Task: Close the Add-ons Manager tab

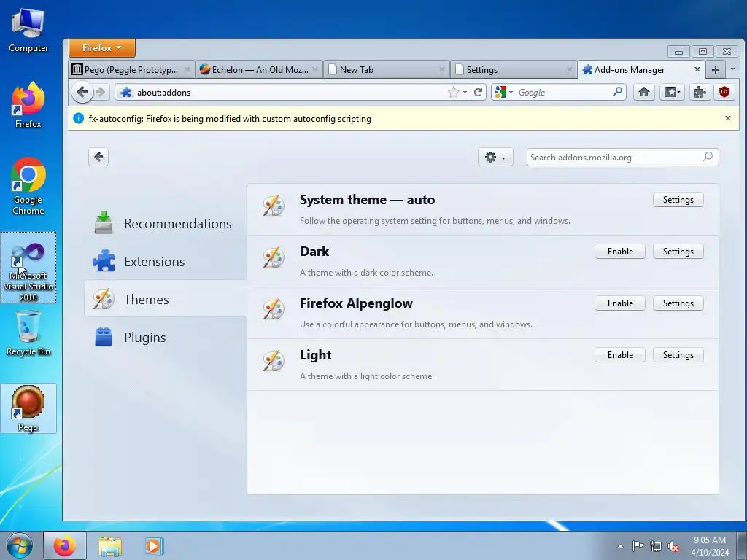Action: pyautogui.click(x=697, y=69)
